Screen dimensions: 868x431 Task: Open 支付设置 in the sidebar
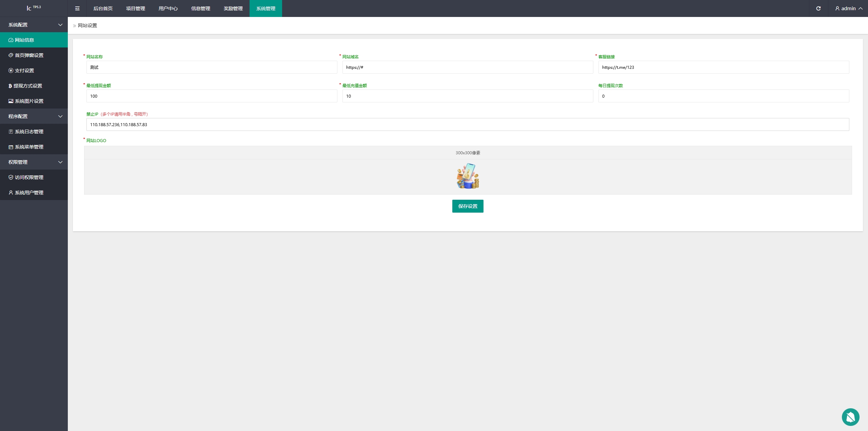click(34, 71)
